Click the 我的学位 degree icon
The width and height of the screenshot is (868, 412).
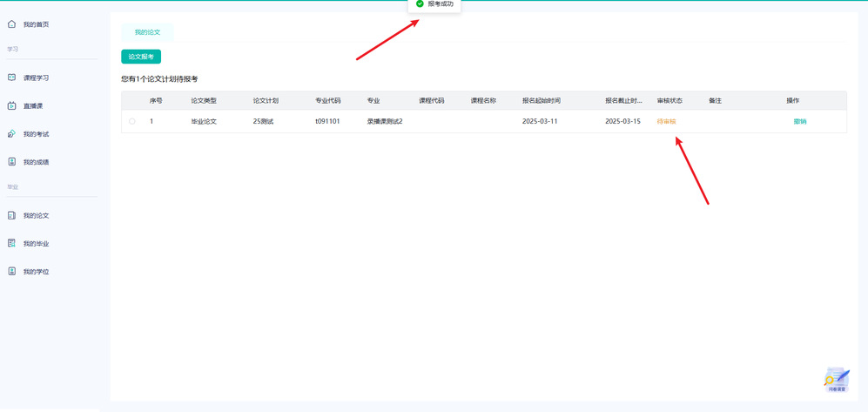click(11, 272)
